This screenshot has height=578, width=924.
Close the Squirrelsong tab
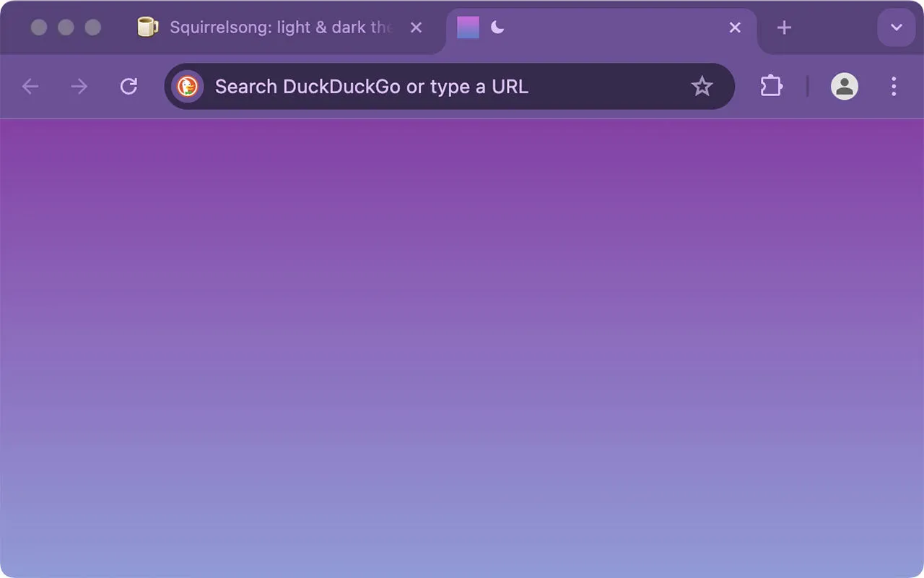pos(416,27)
